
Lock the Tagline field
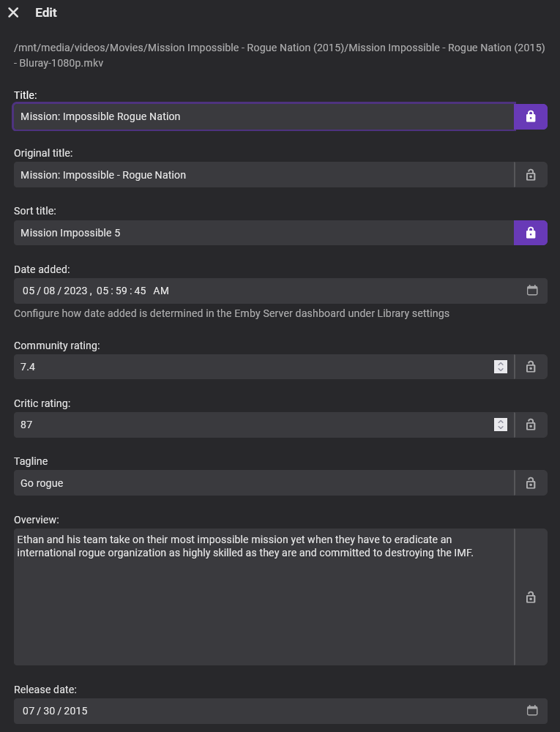pos(531,483)
